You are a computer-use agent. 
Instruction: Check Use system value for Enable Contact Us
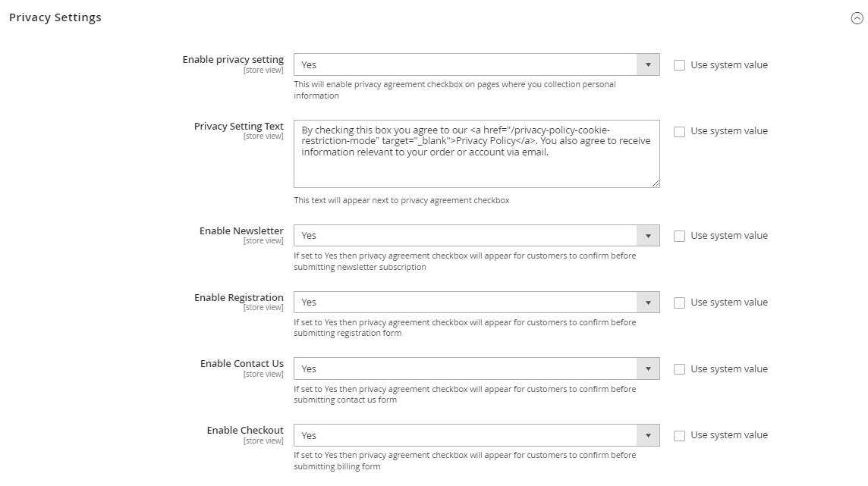(679, 369)
